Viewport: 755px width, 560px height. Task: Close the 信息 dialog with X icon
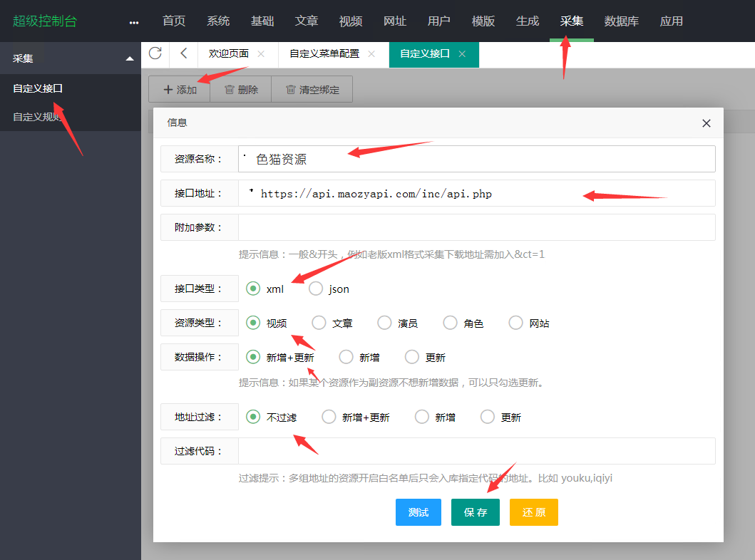706,123
